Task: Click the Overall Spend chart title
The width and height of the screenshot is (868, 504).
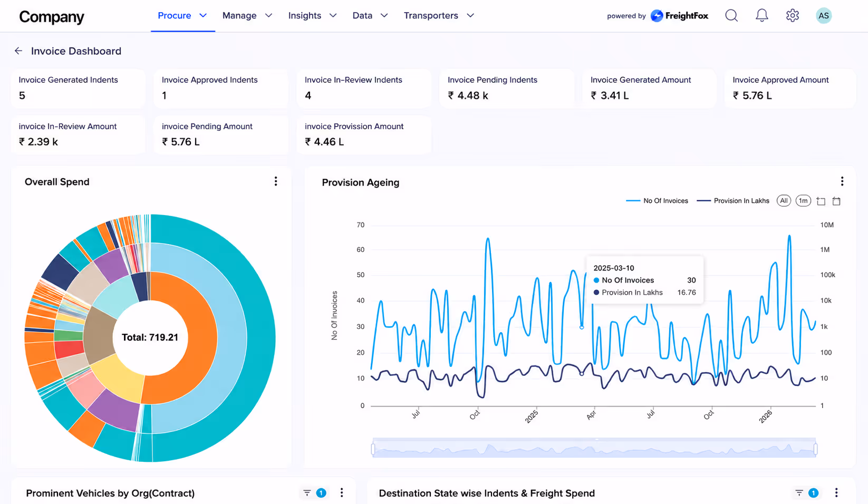Action: [x=57, y=182]
